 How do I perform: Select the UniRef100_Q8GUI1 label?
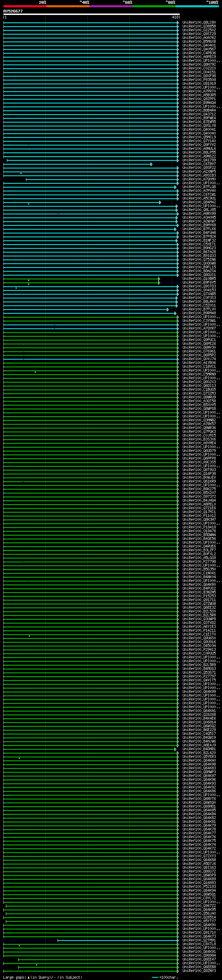(x=199, y=275)
